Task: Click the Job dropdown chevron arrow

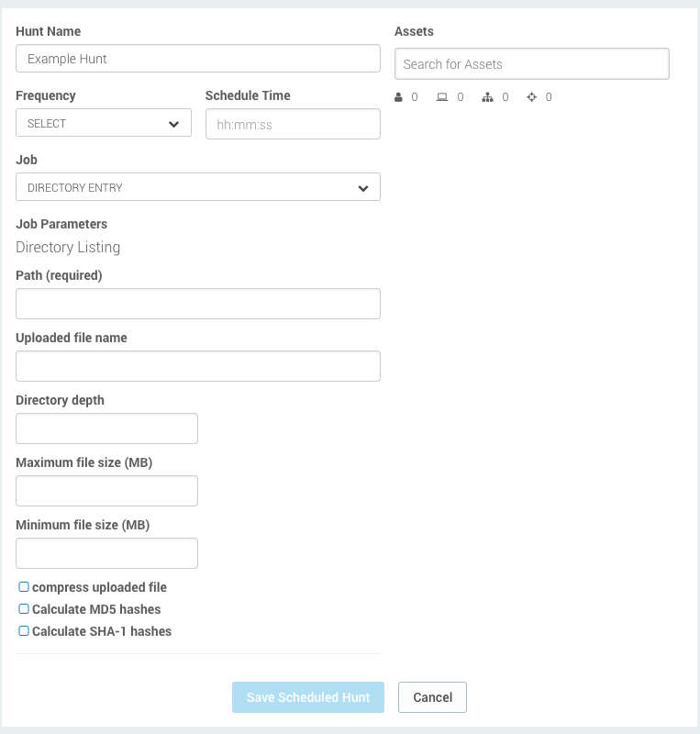Action: coord(363,188)
